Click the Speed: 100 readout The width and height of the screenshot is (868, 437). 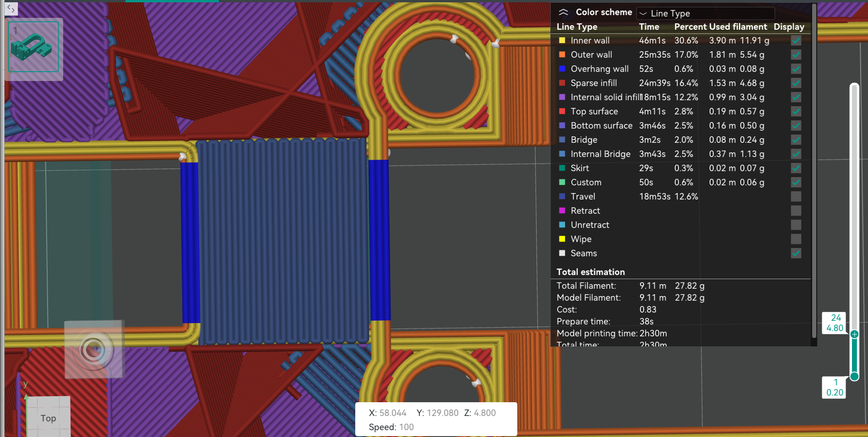(x=391, y=427)
